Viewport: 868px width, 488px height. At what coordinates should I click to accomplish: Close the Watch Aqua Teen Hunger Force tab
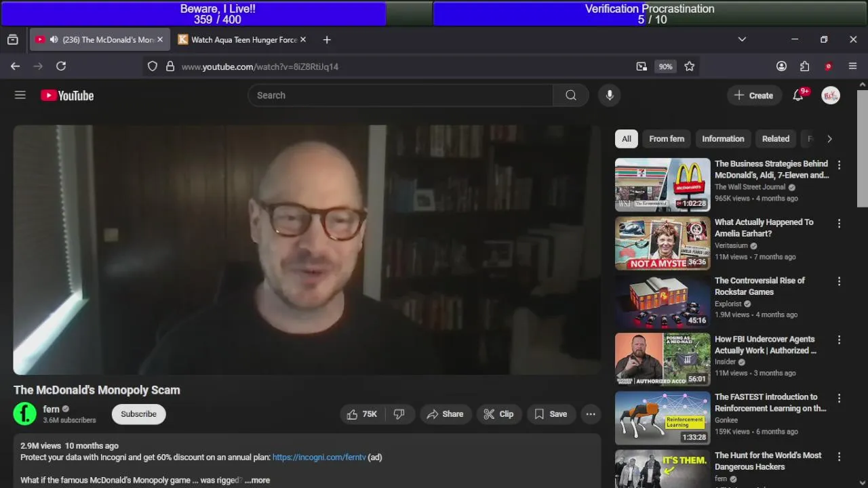pyautogui.click(x=303, y=40)
